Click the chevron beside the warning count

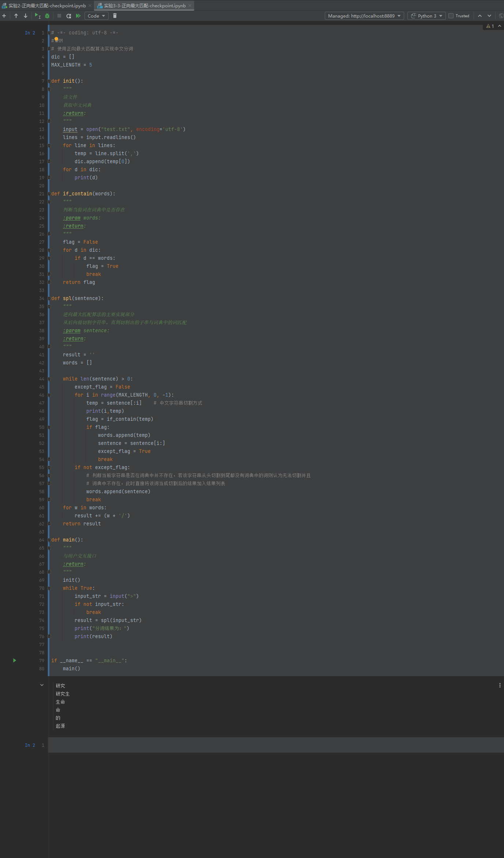(x=500, y=26)
